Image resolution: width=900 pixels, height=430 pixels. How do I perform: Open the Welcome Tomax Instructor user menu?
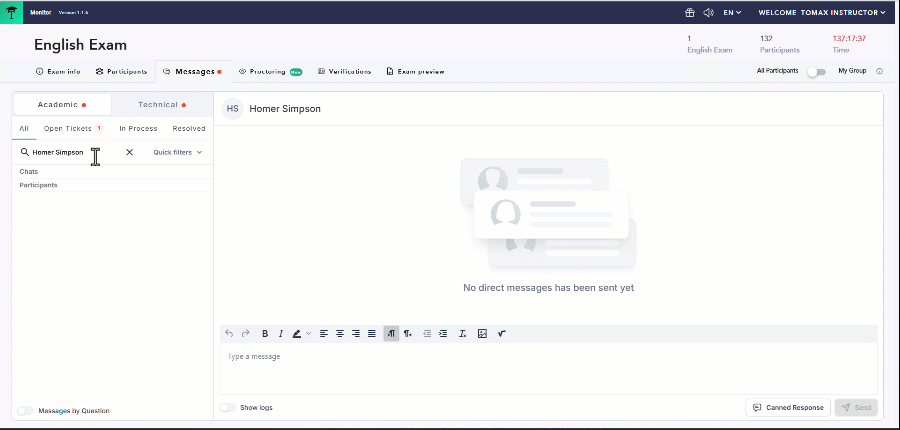click(822, 12)
